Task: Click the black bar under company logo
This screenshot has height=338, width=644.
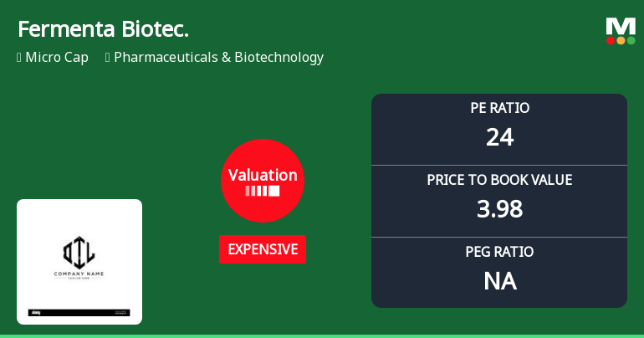Action: [x=79, y=313]
